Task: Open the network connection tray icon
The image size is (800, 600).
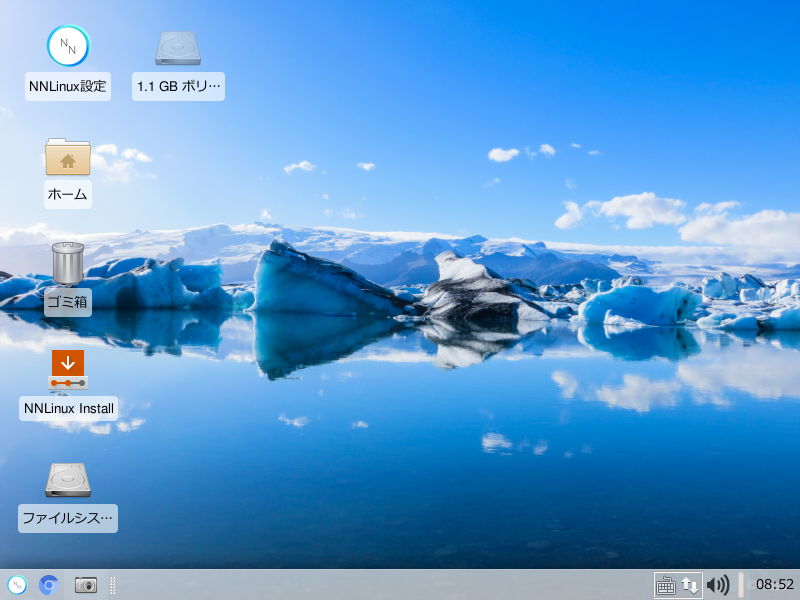Action: (690, 585)
